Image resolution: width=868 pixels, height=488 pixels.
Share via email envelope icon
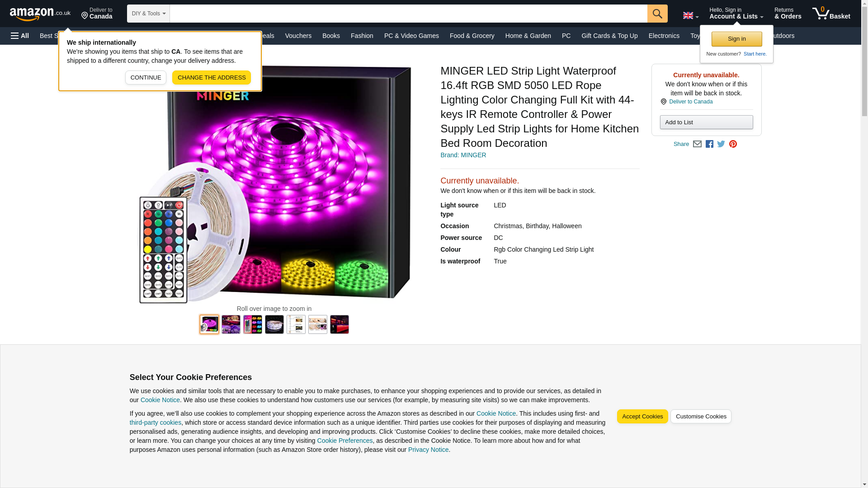pos(697,144)
